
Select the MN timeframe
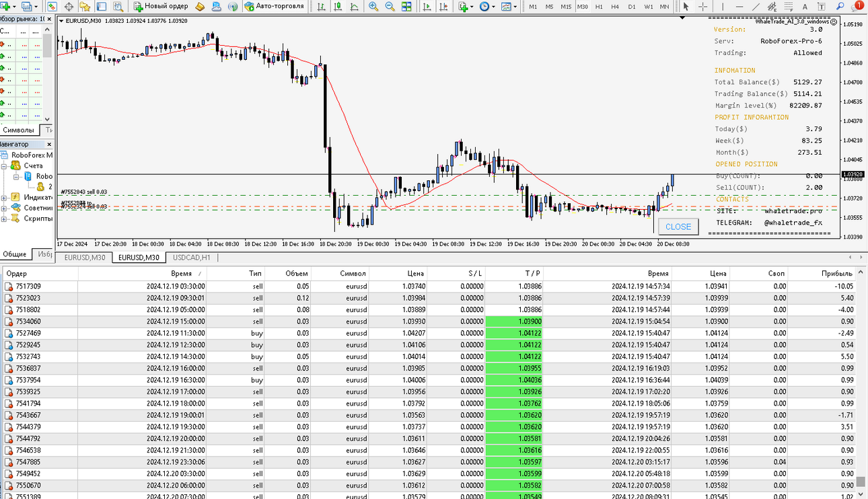(664, 7)
